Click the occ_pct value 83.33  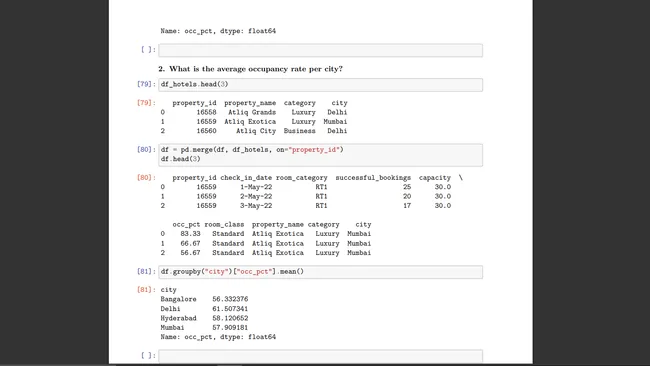[190, 234]
